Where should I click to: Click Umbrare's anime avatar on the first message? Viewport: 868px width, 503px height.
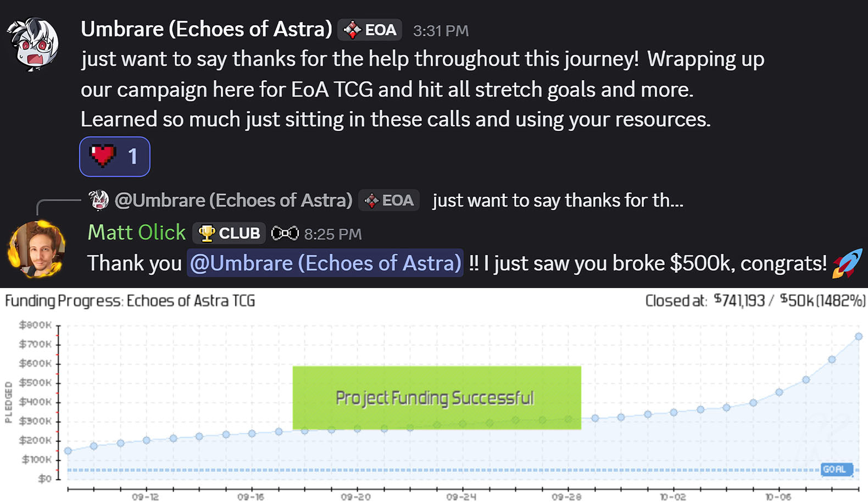[34, 45]
